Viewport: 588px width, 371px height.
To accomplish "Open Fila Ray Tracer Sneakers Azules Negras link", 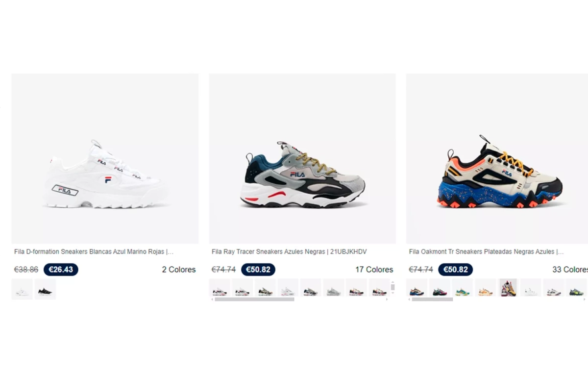I will coord(289,252).
